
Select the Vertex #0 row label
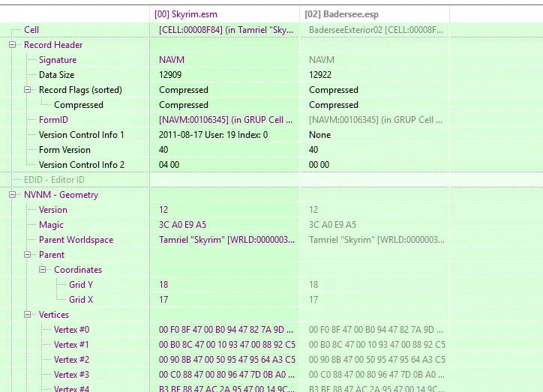pyautogui.click(x=71, y=329)
